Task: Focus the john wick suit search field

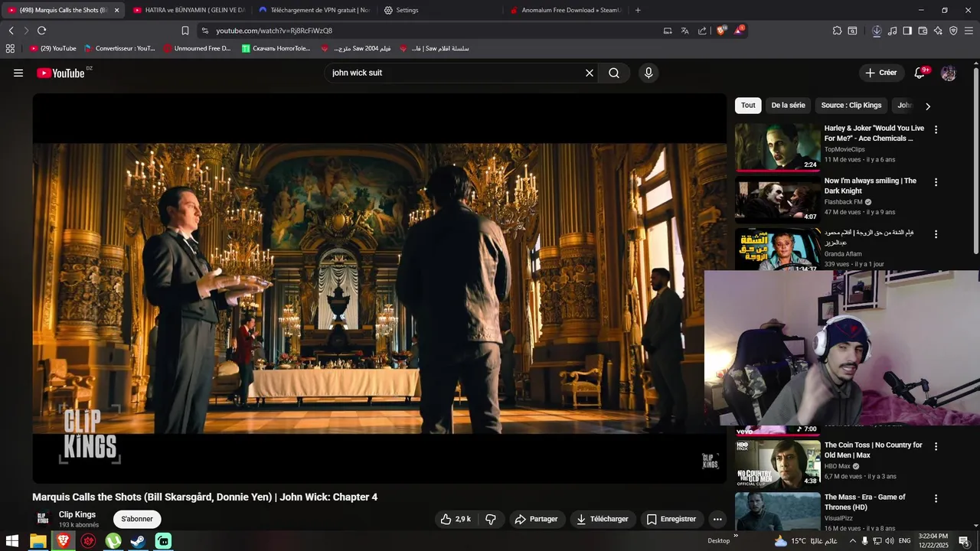Action: (456, 73)
